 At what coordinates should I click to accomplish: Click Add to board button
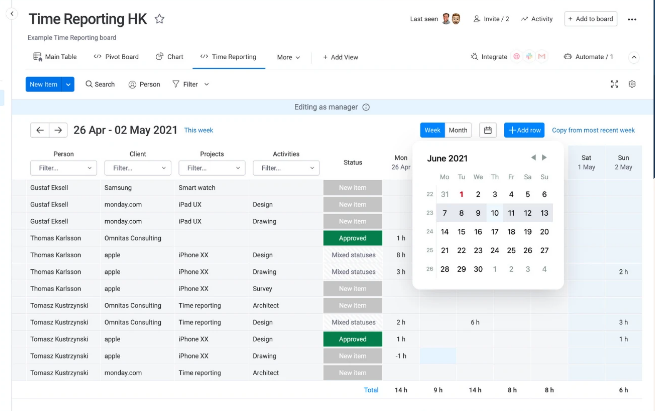click(x=591, y=19)
